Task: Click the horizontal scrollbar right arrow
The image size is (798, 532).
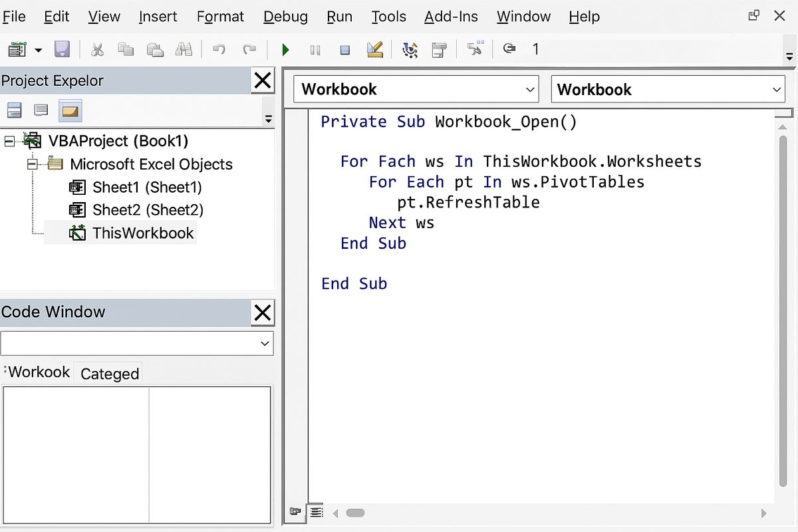Action: (x=763, y=513)
